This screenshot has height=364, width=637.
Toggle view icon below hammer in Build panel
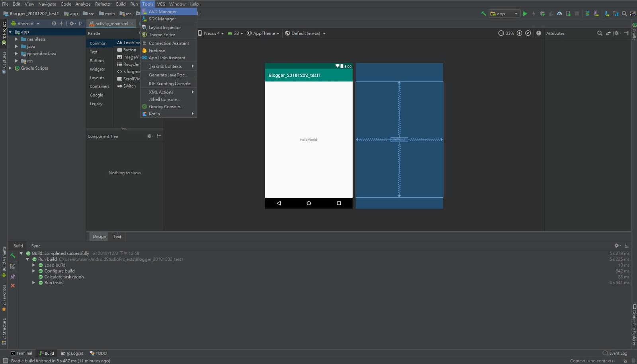[13, 266]
